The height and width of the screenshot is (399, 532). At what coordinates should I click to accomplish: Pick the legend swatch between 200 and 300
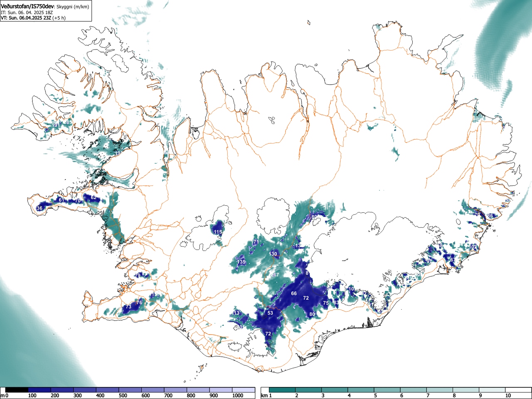[62, 390]
